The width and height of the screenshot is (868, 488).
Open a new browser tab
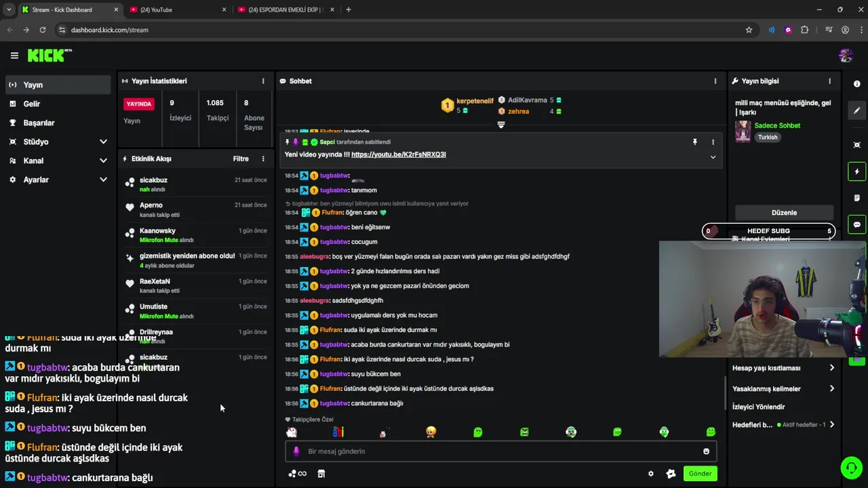[x=349, y=9]
